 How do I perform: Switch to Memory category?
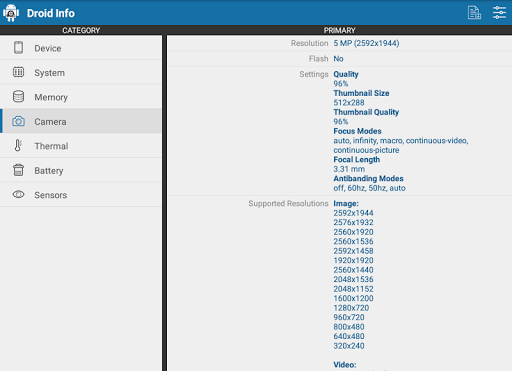(81, 97)
